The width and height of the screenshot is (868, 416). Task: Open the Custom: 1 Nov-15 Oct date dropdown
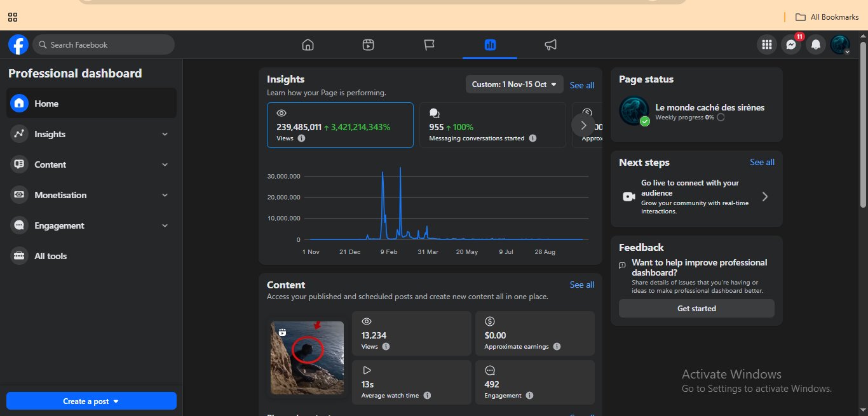click(514, 84)
